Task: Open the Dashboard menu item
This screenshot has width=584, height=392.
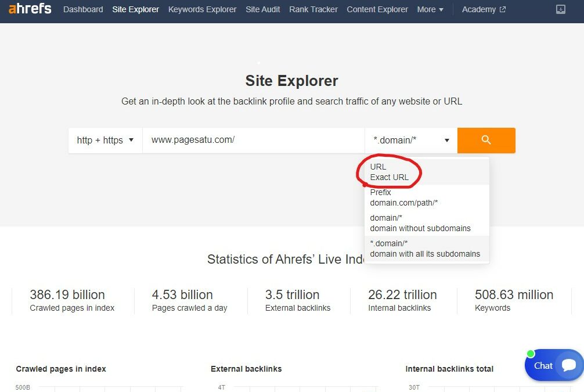Action: (x=83, y=9)
